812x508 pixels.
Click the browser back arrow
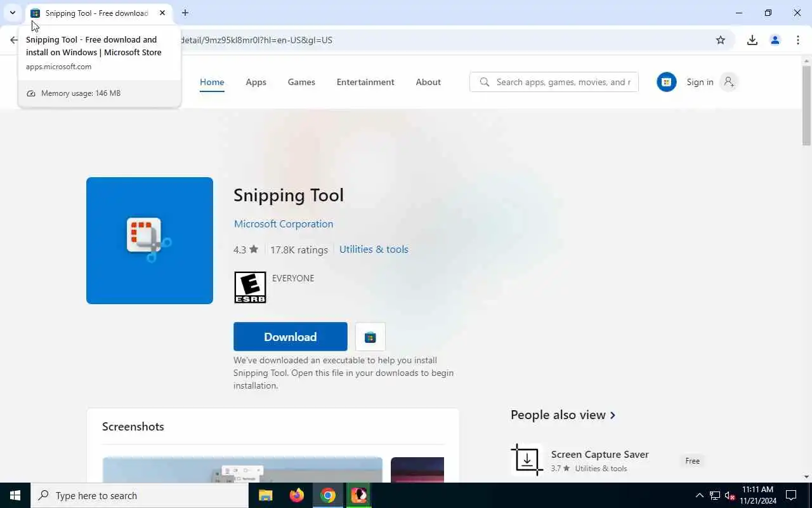(x=14, y=40)
